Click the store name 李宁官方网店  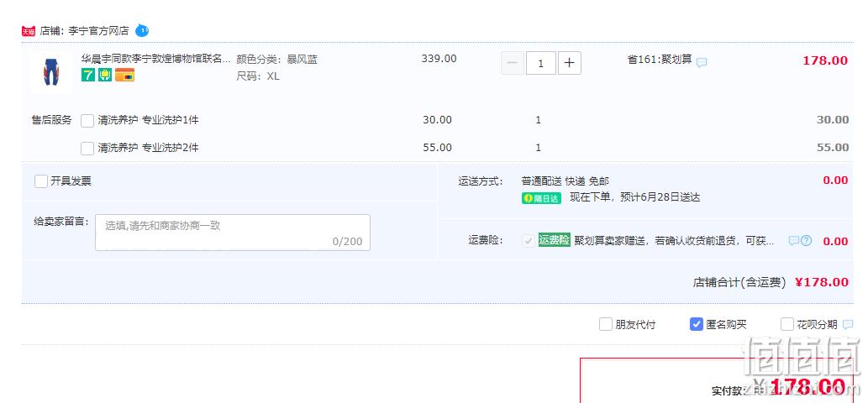point(98,31)
